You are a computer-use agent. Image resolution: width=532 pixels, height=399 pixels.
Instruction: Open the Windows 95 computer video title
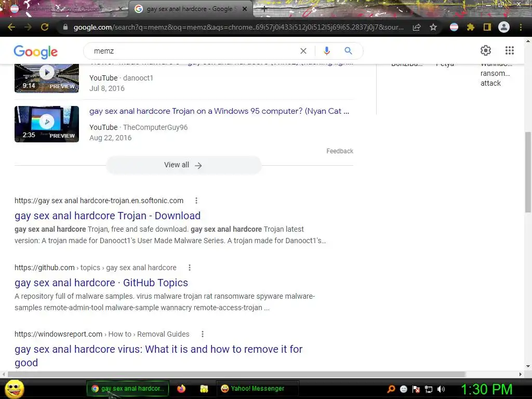(x=219, y=111)
